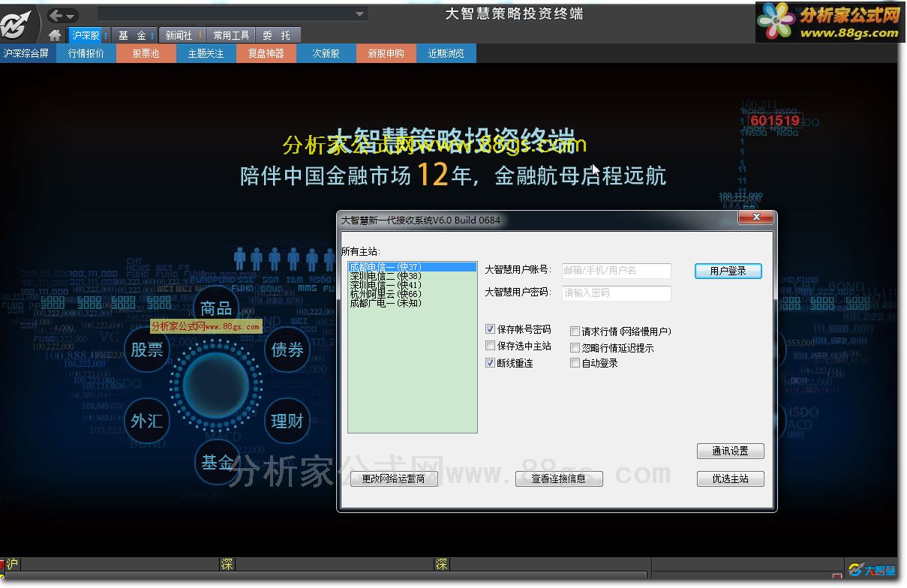Click the glowing central orb of the wheel

216,385
